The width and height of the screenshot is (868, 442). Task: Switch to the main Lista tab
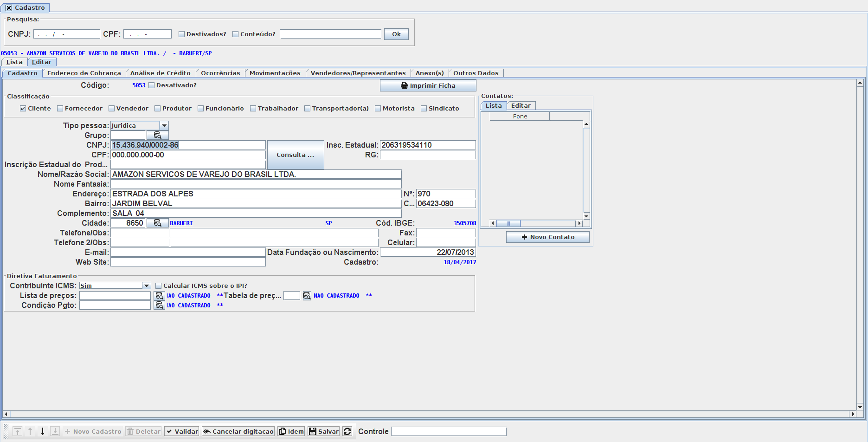pyautogui.click(x=14, y=62)
